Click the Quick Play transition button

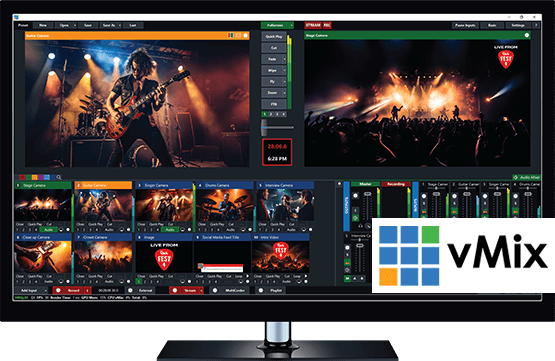pos(274,36)
